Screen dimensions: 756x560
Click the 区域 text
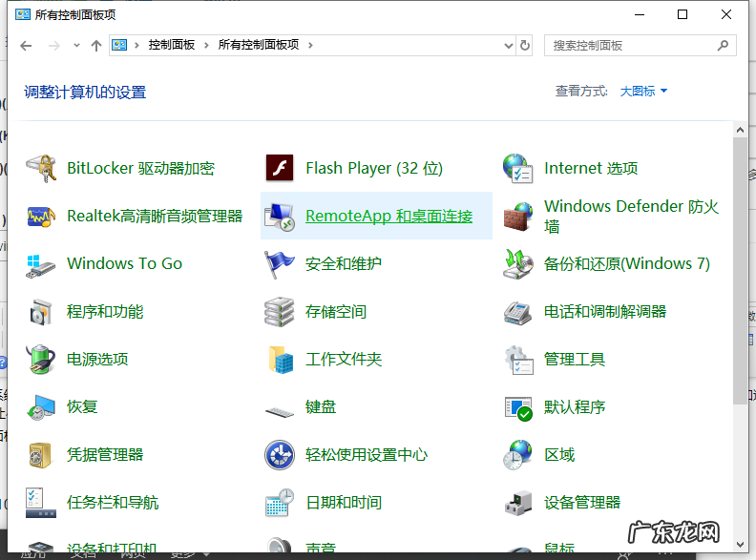click(559, 455)
